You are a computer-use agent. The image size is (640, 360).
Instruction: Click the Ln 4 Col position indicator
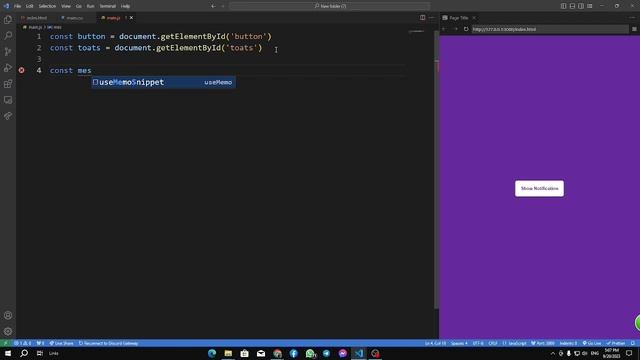(435, 343)
